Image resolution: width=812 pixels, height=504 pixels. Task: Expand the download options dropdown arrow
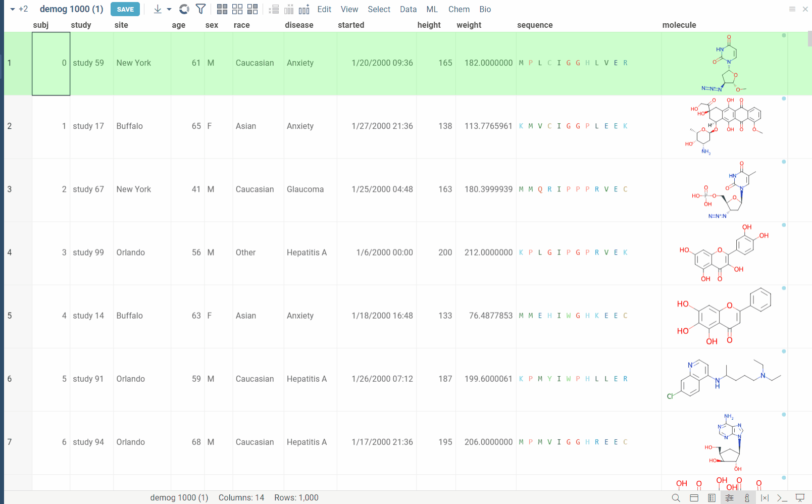tap(168, 9)
